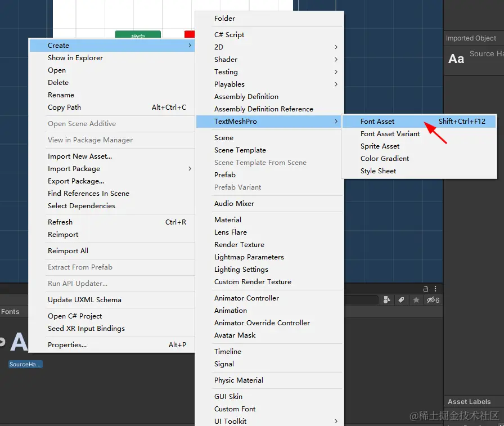Expand the 2D submenu
This screenshot has width=504, height=426.
336,47
